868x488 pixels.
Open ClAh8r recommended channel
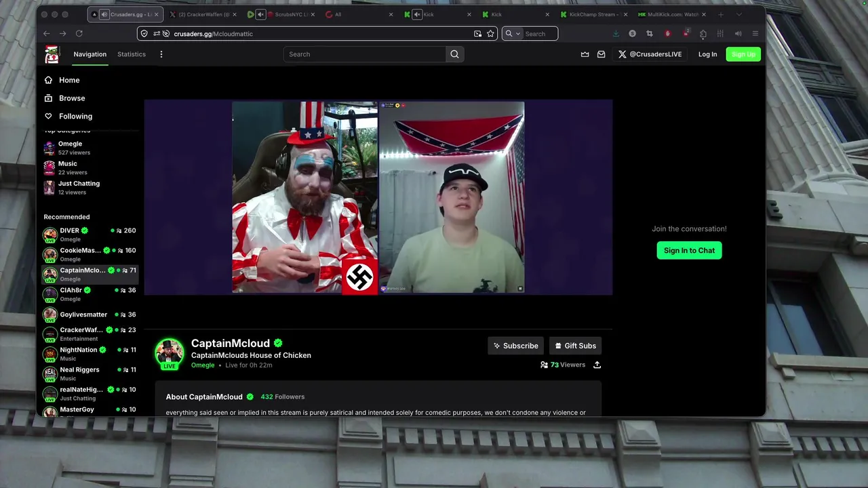point(90,294)
